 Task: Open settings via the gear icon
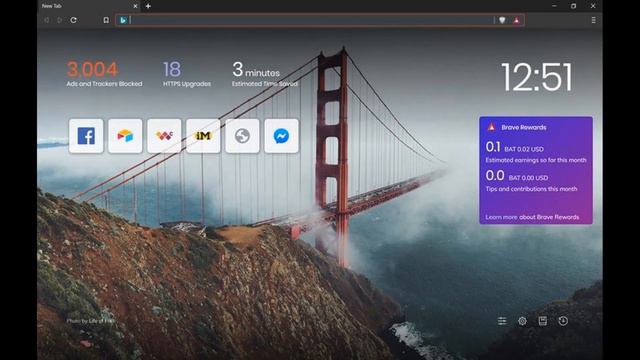(x=522, y=321)
